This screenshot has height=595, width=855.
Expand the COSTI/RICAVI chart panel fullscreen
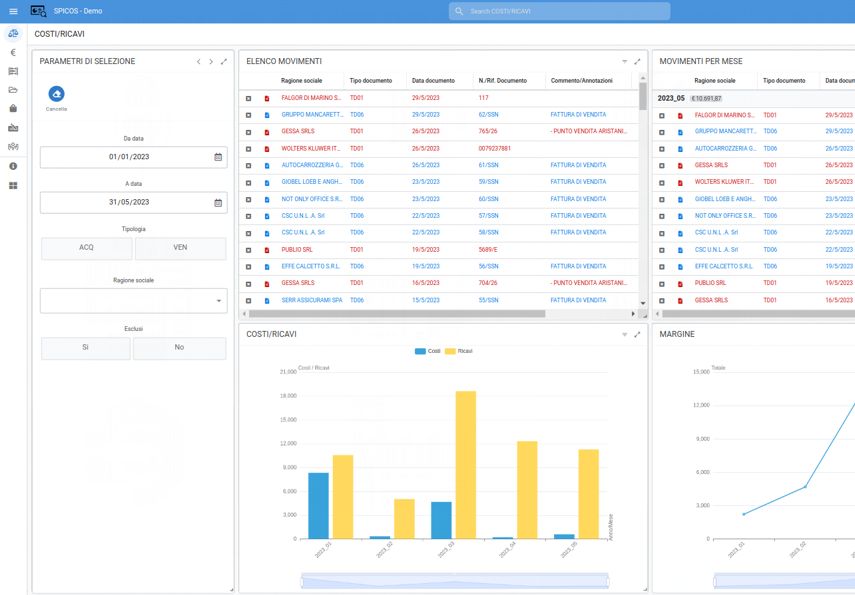[x=637, y=334]
